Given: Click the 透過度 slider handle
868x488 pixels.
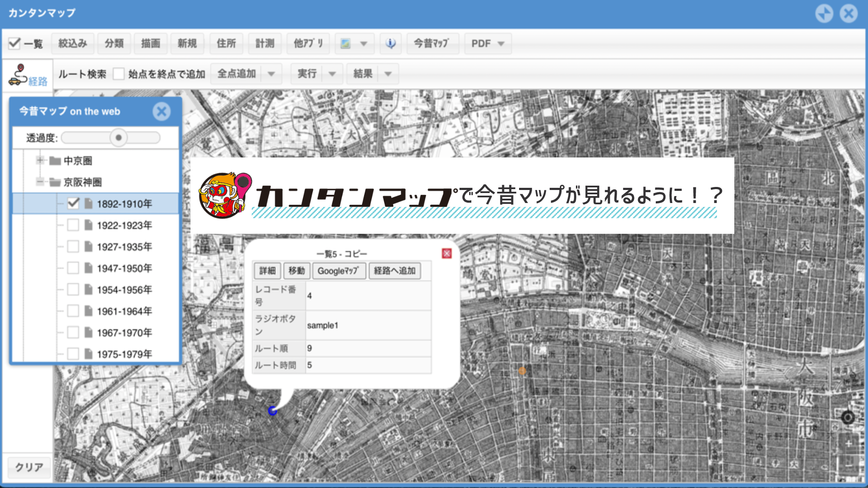Looking at the screenshot, I should click(x=118, y=138).
